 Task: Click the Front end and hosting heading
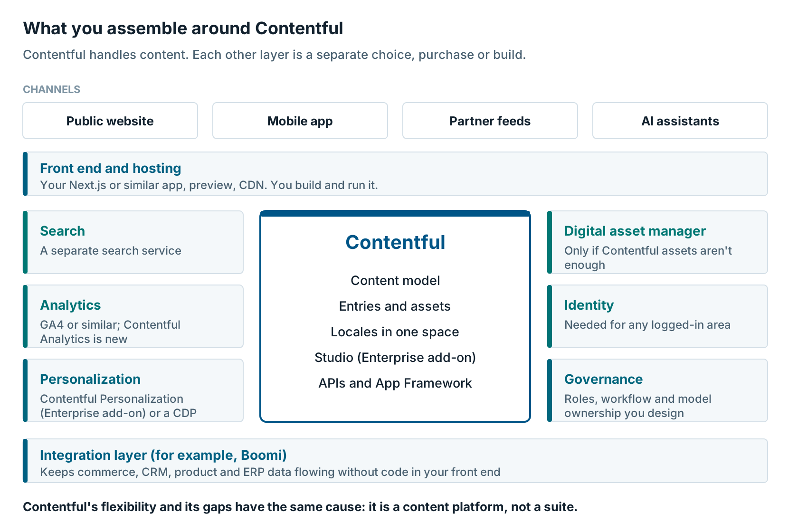111,168
